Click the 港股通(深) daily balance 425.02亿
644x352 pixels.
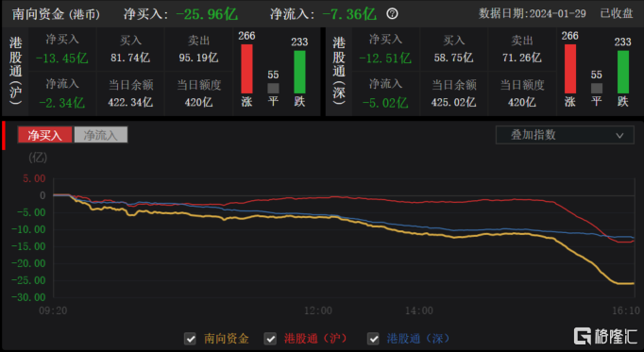tap(453, 102)
